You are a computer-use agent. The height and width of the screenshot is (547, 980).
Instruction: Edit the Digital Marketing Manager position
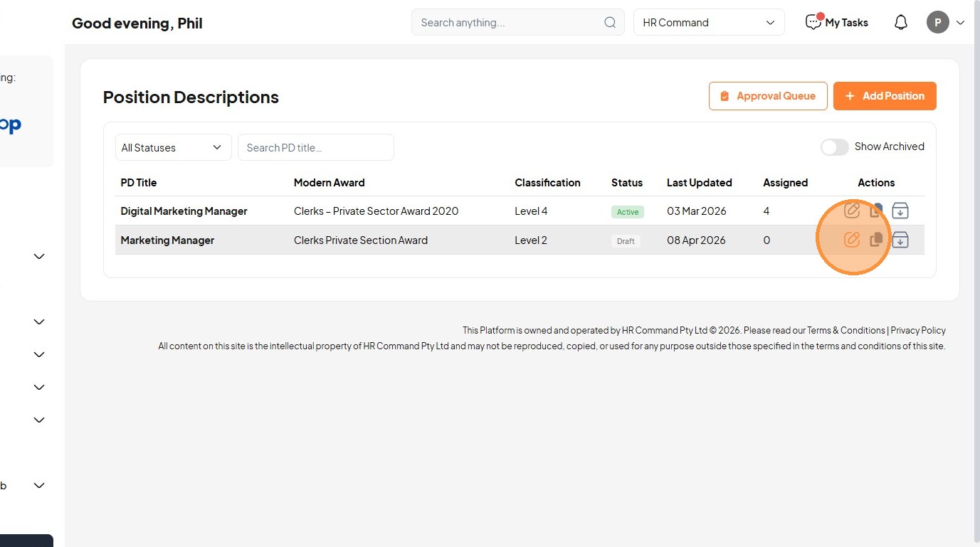pos(852,211)
